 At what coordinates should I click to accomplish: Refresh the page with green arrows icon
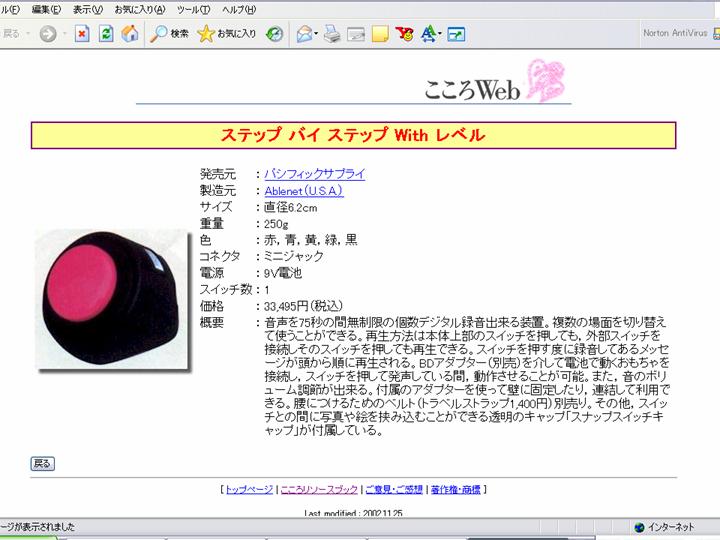click(x=106, y=34)
